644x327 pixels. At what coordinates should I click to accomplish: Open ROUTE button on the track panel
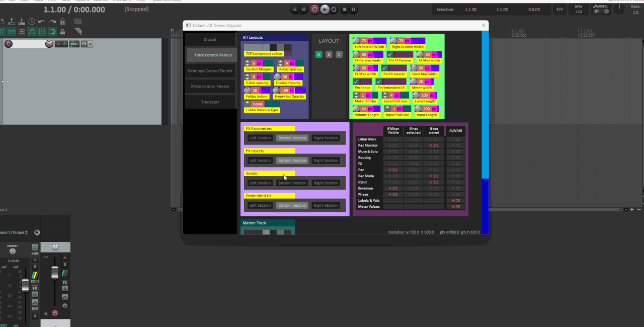74,44
